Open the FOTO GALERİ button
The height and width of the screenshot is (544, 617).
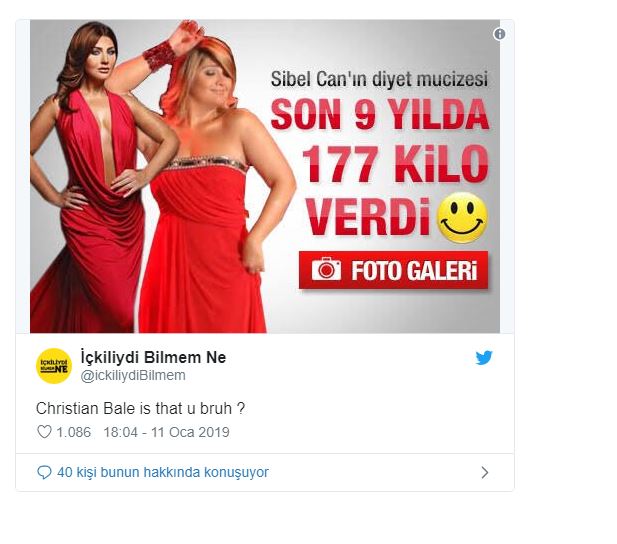393,270
